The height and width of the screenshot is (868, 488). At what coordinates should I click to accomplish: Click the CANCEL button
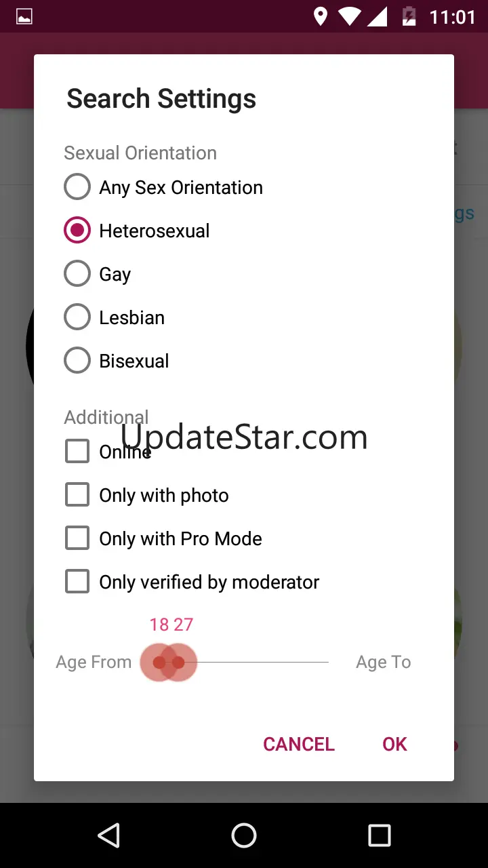click(299, 744)
